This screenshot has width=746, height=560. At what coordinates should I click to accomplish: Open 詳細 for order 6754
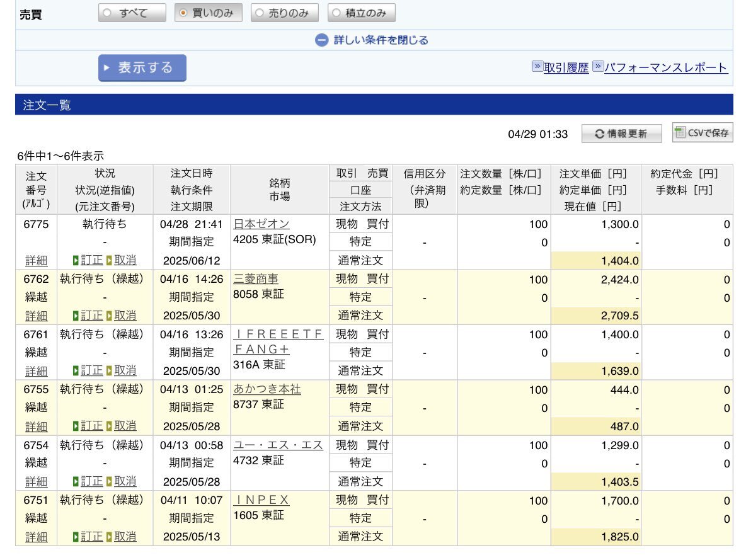click(36, 481)
